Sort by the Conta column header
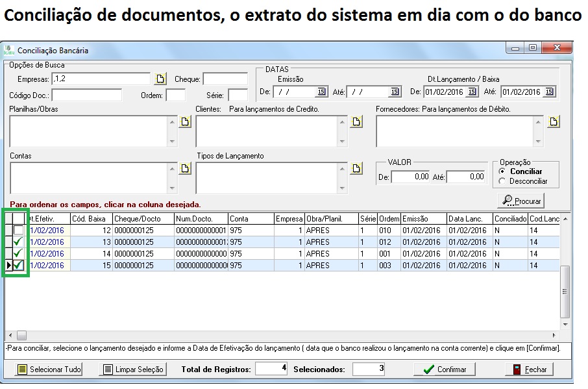Viewport: 588px width, 389px height. pos(250,219)
